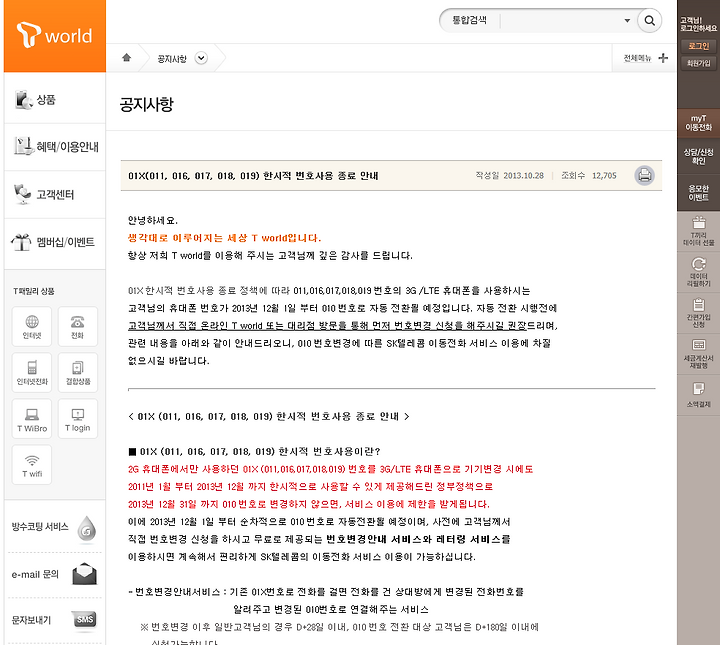Viewport: 720px width, 645px height.
Task: Expand the 공지사항 breadcrumb dropdown
Action: coord(201,58)
